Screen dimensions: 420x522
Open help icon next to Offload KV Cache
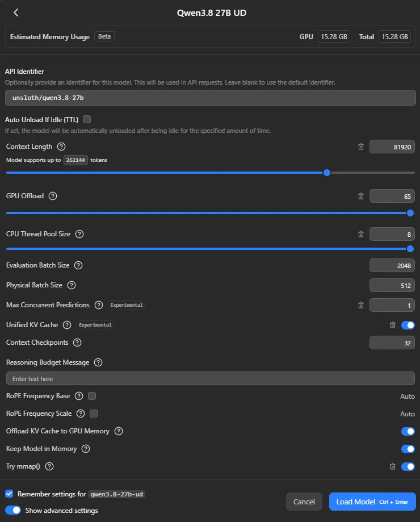pyautogui.click(x=119, y=431)
